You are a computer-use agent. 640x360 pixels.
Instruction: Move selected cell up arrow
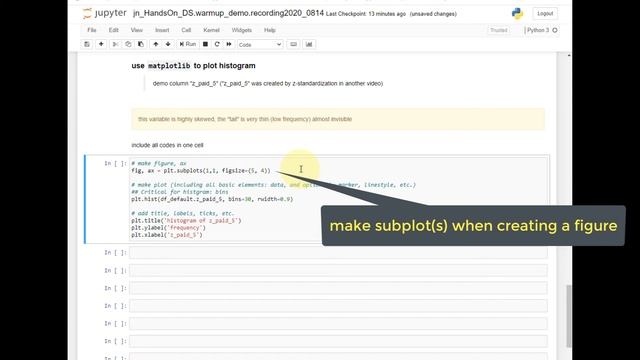156,44
